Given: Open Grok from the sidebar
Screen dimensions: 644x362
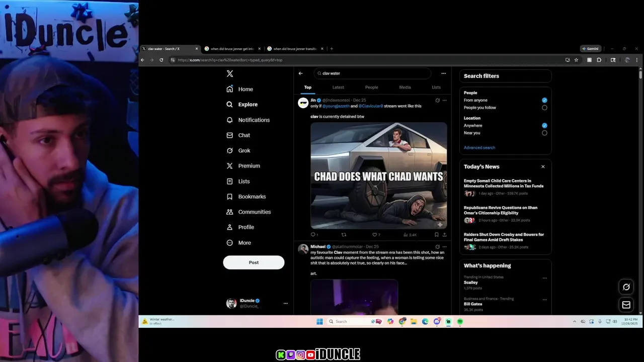Looking at the screenshot, I should (238, 150).
